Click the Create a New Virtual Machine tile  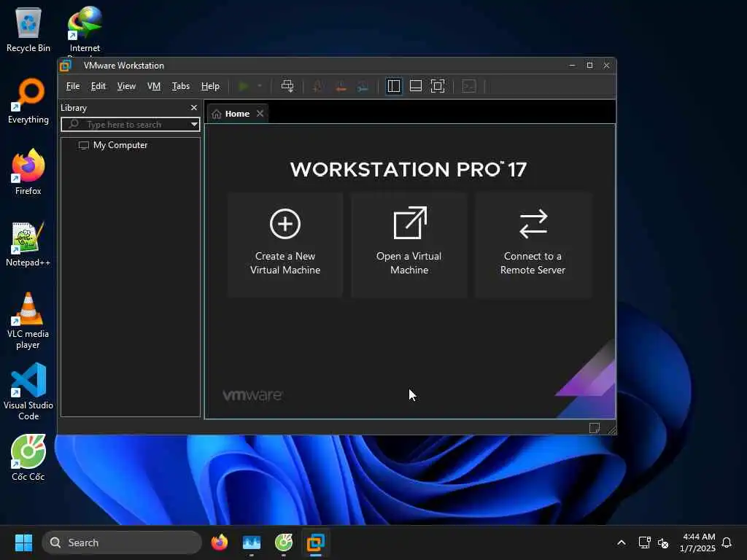[285, 245]
